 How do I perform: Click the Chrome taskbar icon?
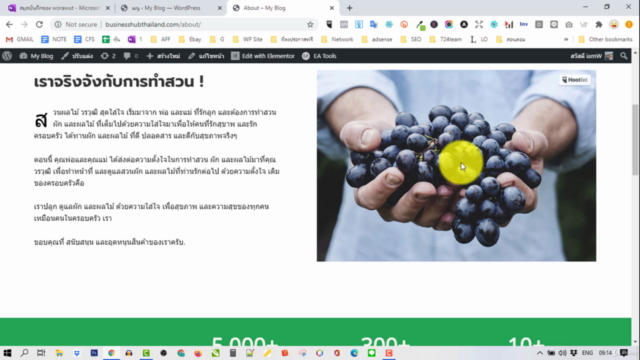click(x=111, y=353)
